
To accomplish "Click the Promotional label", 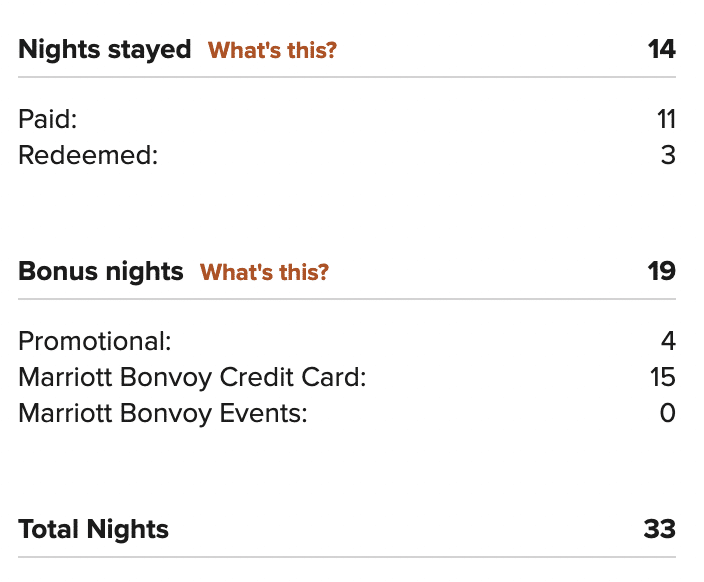I will click(x=95, y=342).
